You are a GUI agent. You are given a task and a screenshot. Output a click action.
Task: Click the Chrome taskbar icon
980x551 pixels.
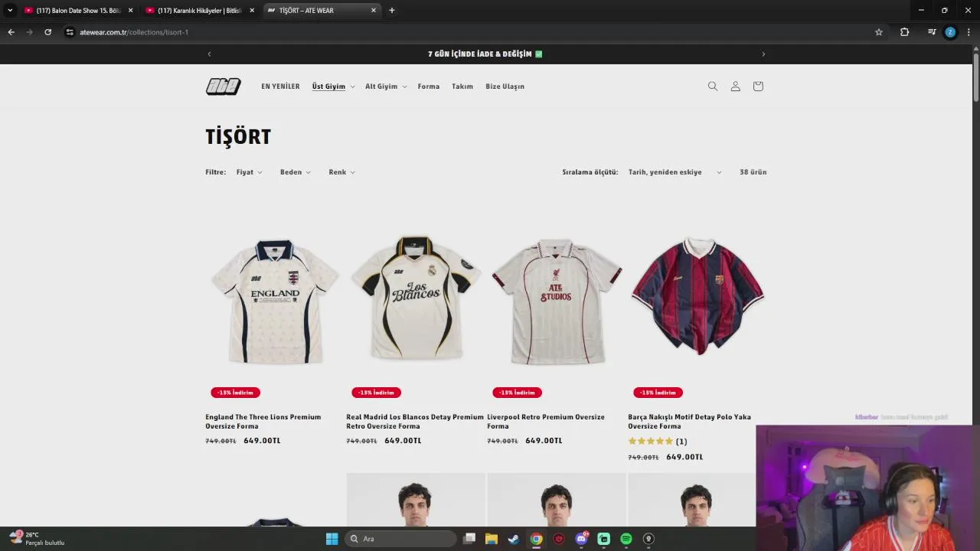537,539
